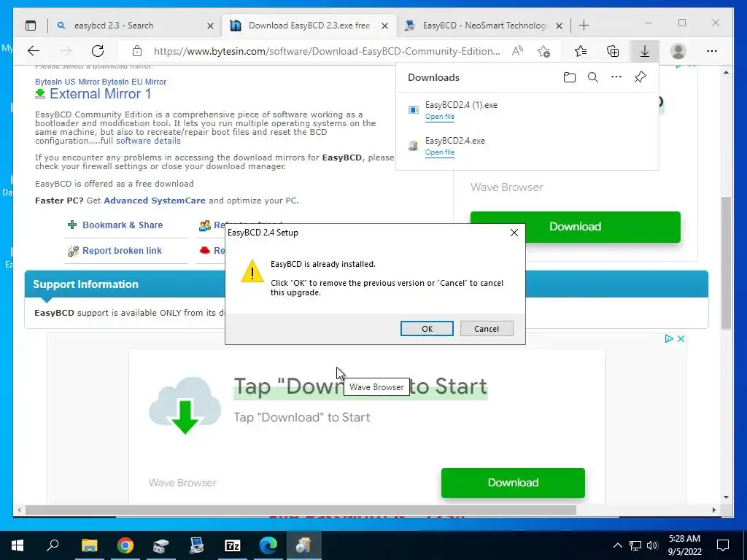This screenshot has height=560, width=747.
Task: View site information lock icon
Action: [x=137, y=51]
